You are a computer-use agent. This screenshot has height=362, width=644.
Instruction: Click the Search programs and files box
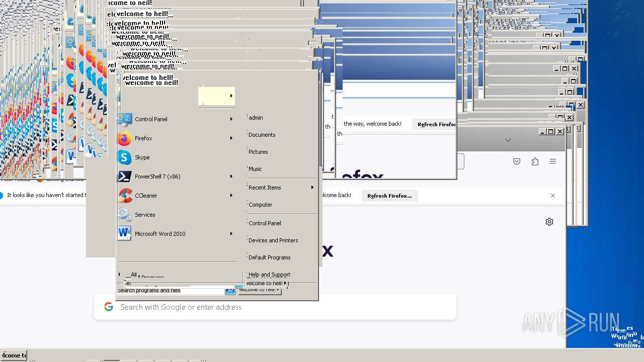[x=170, y=291]
